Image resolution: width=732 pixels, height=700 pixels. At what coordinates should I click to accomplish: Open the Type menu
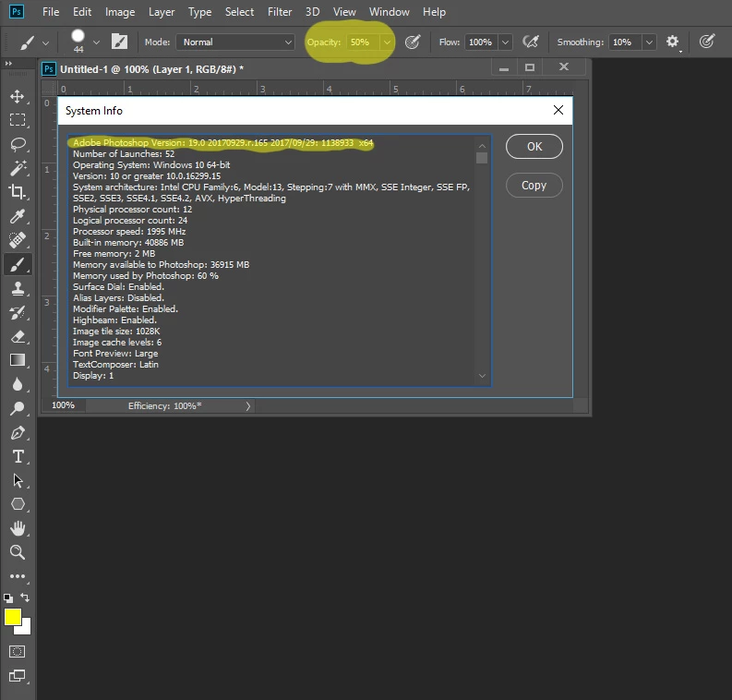[x=199, y=12]
